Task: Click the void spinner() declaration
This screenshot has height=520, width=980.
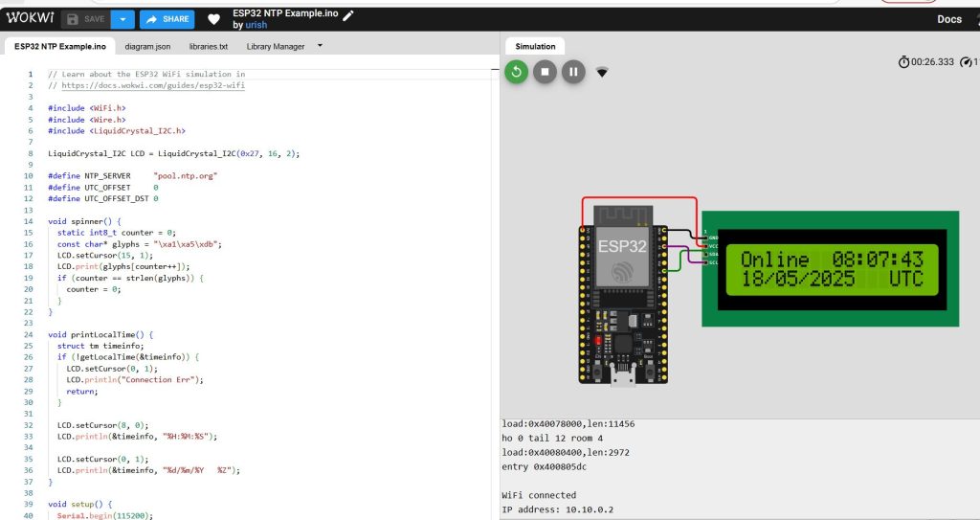Action: pos(84,221)
